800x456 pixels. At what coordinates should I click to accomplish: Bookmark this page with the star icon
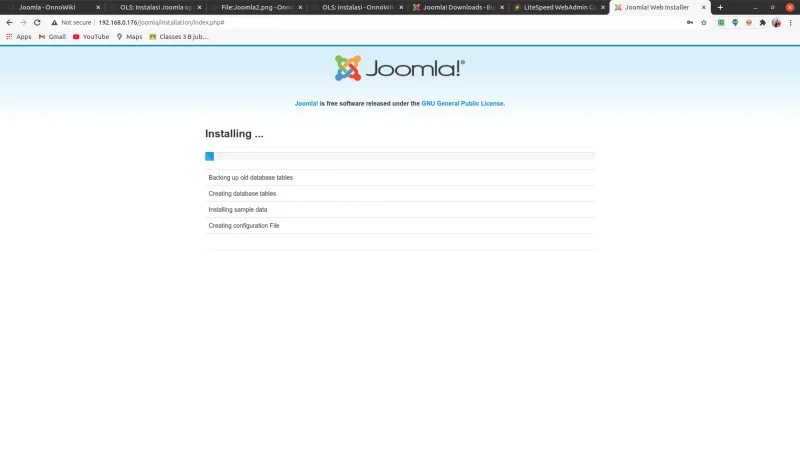pyautogui.click(x=704, y=22)
